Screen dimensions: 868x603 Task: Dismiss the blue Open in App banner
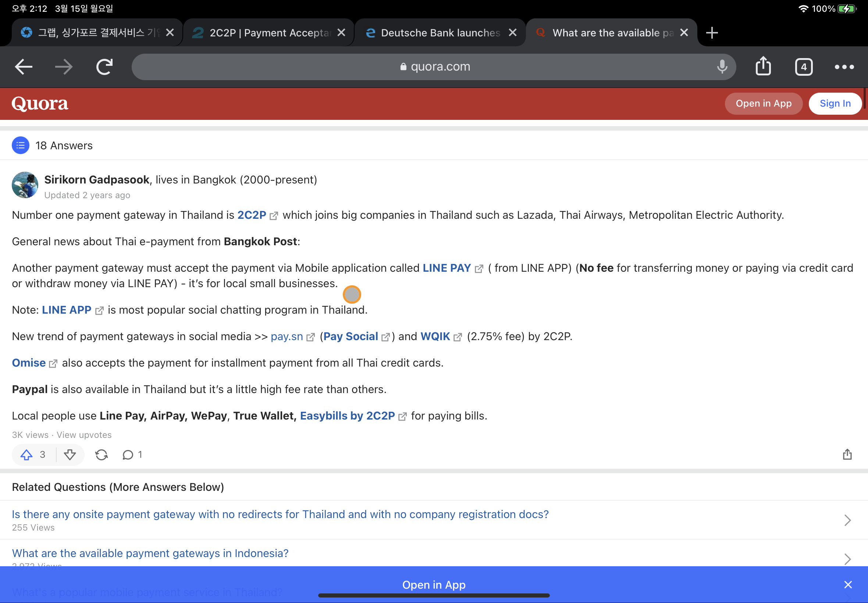click(848, 585)
